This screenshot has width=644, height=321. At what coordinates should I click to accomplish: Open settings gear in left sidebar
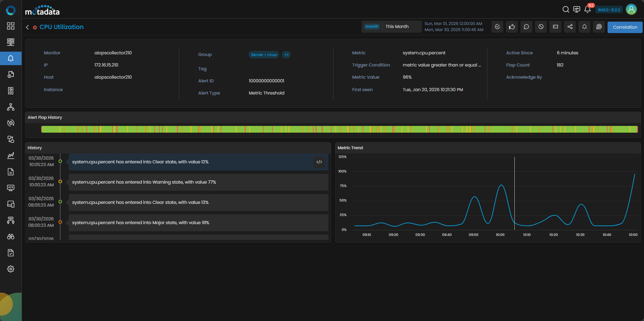(x=11, y=269)
